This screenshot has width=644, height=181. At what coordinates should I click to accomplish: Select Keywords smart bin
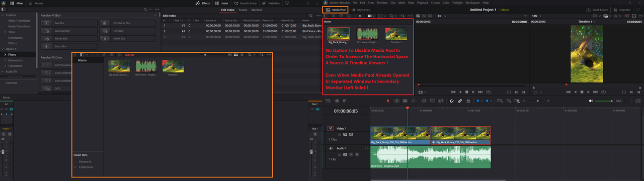[x=85, y=161]
